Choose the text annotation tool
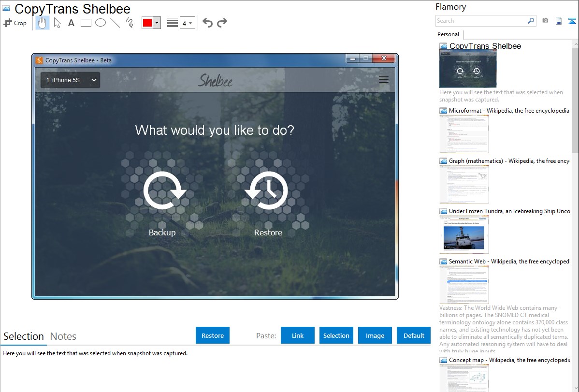 click(x=71, y=23)
